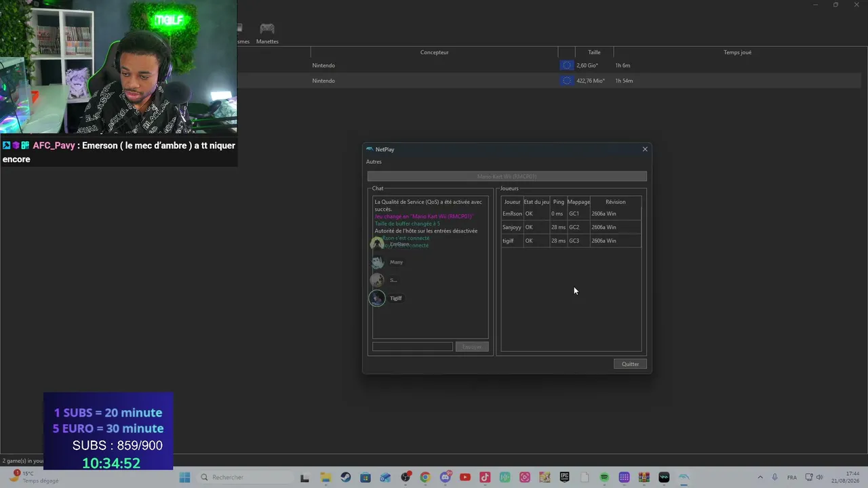Click the Dolphin logo in the NetPlay title bar
This screenshot has width=868, height=488.
[370, 149]
